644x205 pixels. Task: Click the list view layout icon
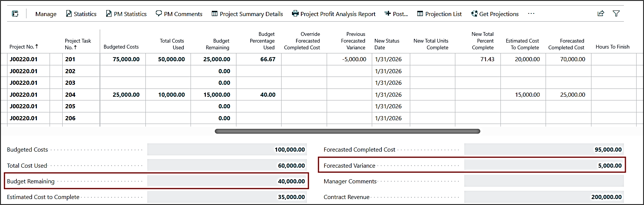(15, 14)
